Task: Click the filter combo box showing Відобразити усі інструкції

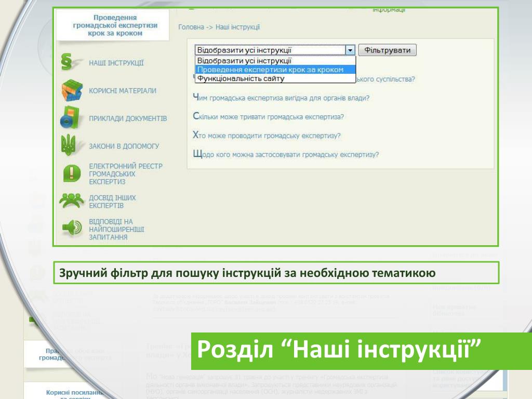Action: tap(275, 50)
